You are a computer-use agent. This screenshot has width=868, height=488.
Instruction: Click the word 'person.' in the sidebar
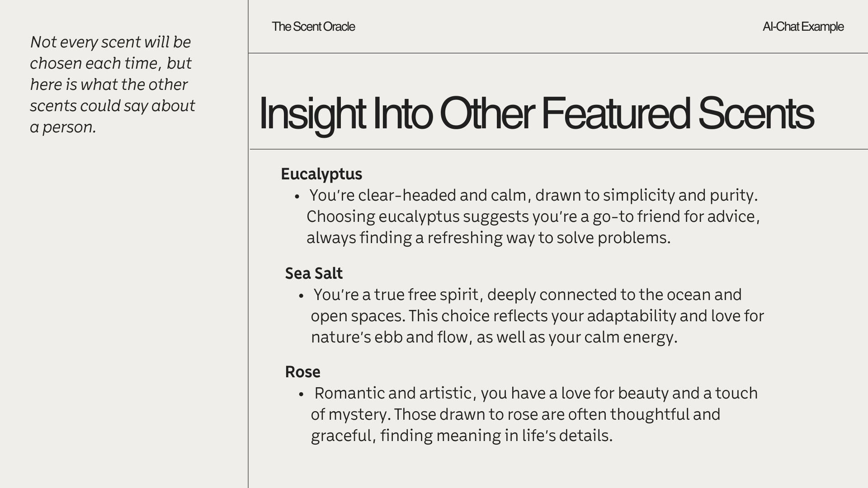click(x=69, y=127)
